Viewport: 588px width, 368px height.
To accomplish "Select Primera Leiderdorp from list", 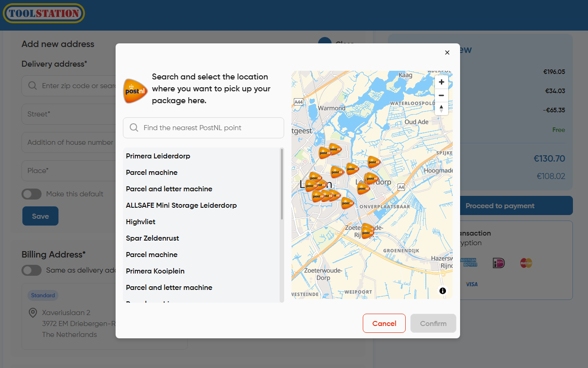I will (158, 156).
